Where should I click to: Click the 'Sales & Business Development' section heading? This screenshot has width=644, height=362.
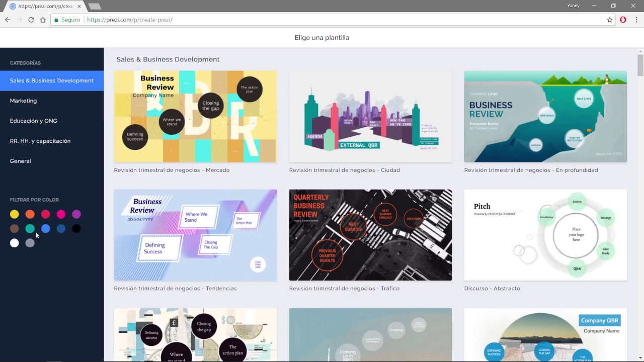[168, 59]
